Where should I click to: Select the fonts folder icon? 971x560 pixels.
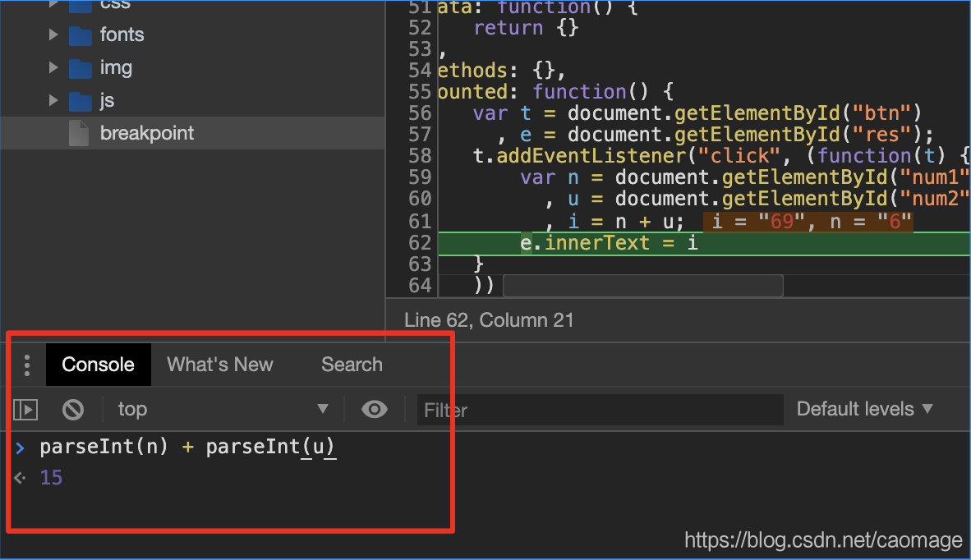pyautogui.click(x=81, y=35)
